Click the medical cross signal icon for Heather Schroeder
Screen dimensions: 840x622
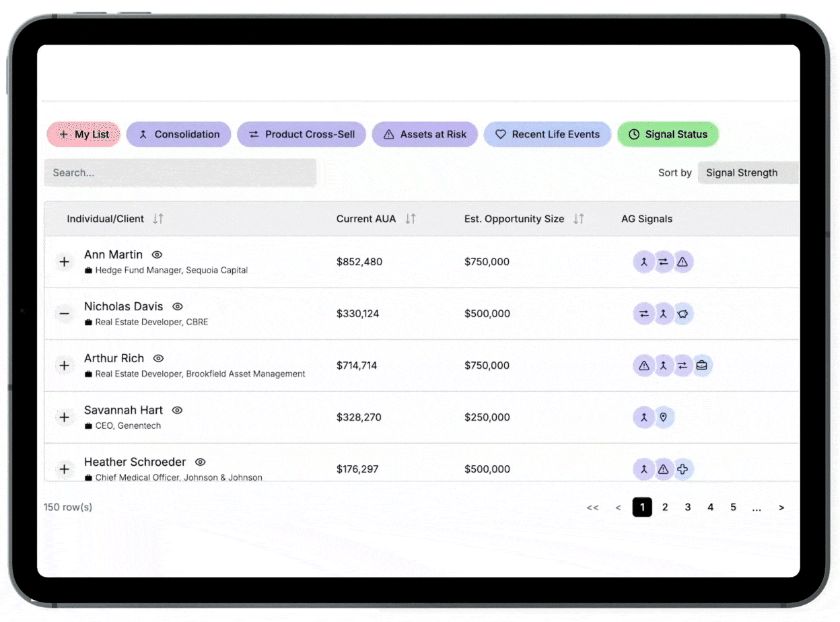tap(682, 469)
